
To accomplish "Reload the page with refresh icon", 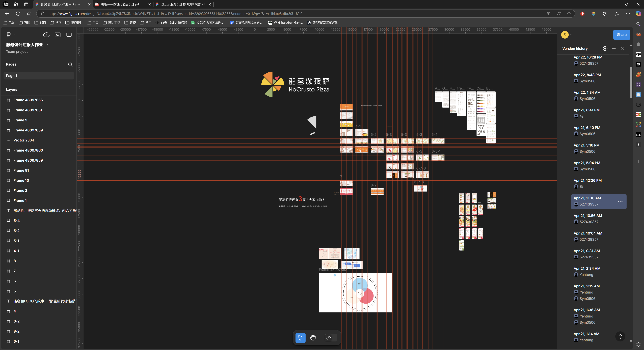I will 18,13.
